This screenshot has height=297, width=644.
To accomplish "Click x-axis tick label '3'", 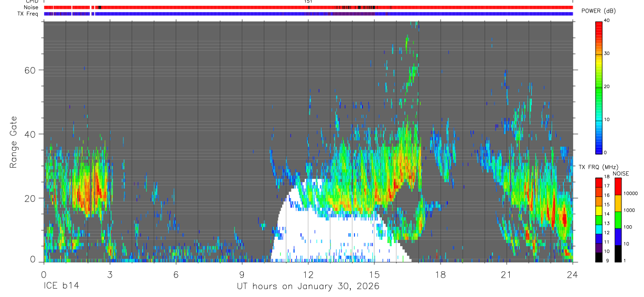I will (110, 274).
